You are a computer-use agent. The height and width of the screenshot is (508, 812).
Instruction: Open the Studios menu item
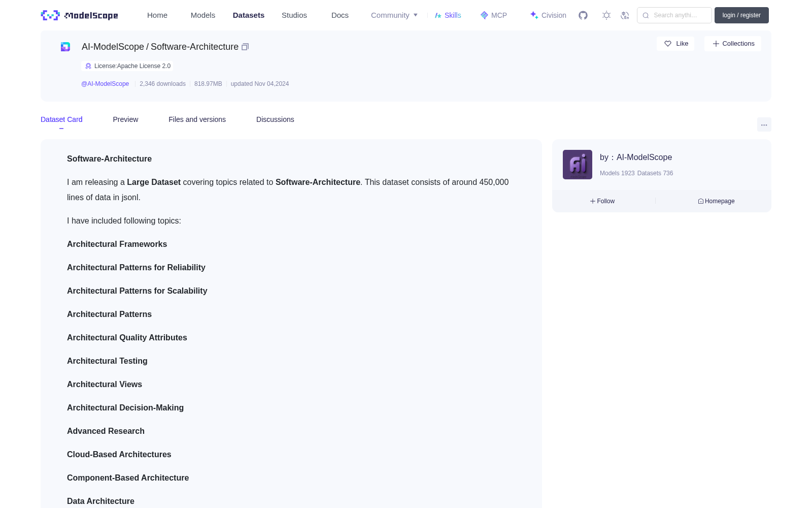click(x=294, y=15)
